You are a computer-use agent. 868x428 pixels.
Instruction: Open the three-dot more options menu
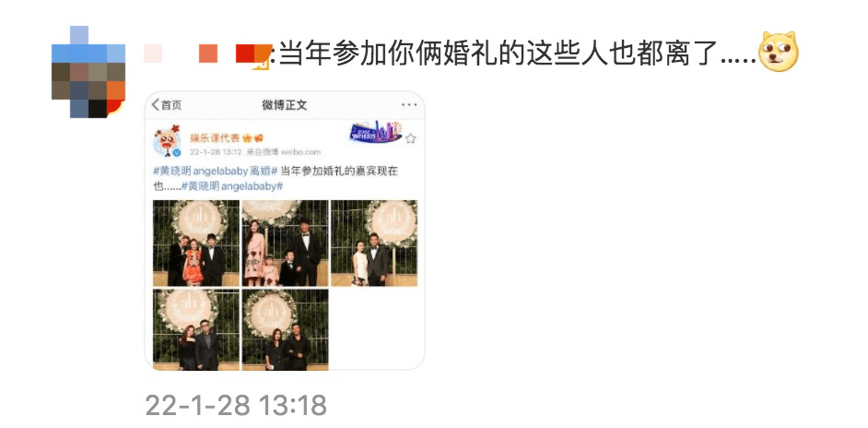click(x=409, y=105)
